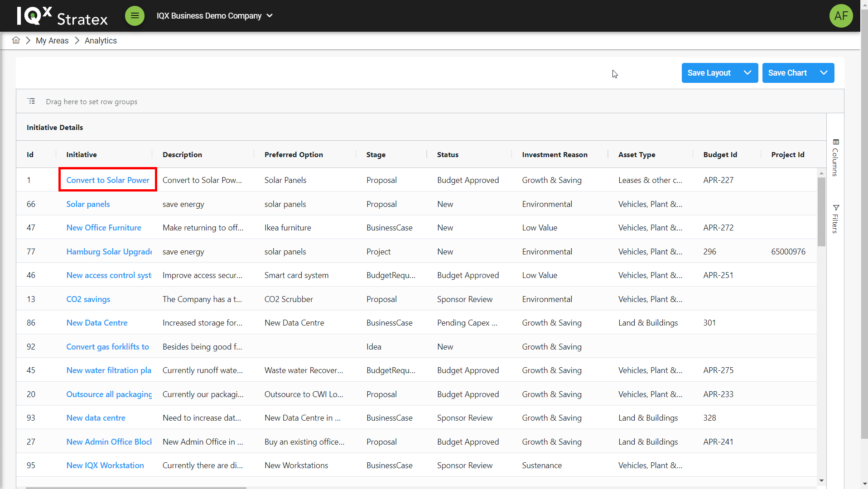This screenshot has height=489, width=868.
Task: Sort by the Investment Reason column header
Action: 555,155
